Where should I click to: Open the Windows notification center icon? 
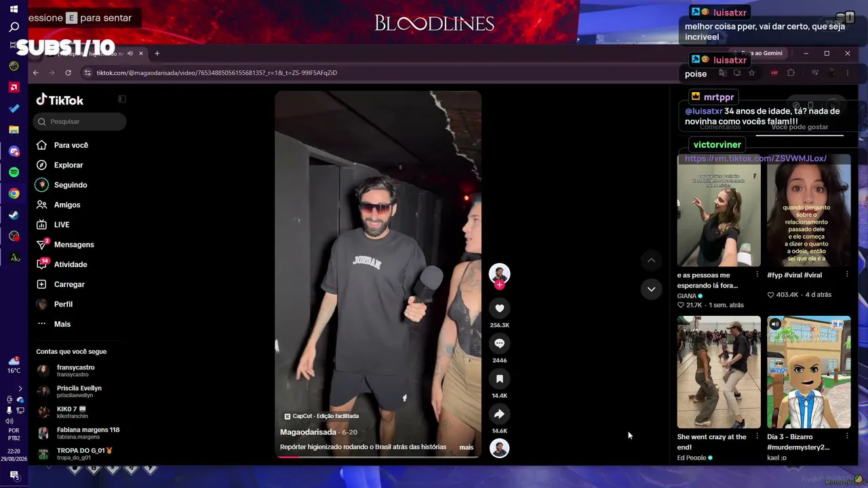point(14,475)
